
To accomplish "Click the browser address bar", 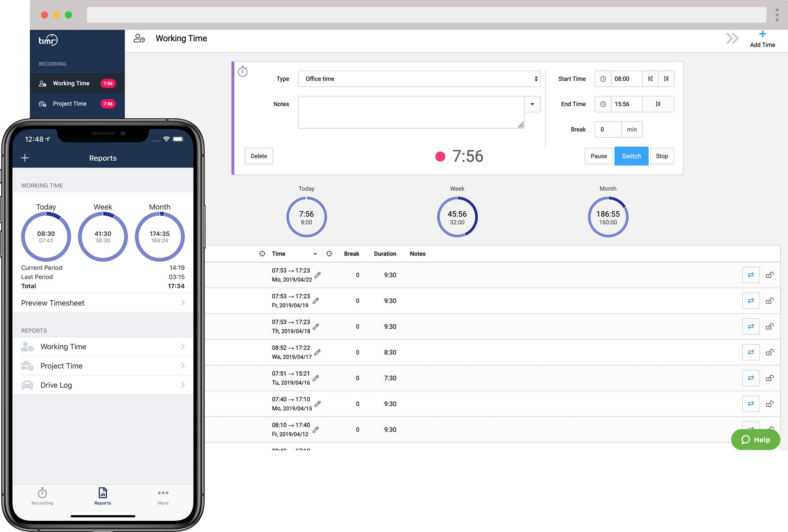I will [x=426, y=15].
